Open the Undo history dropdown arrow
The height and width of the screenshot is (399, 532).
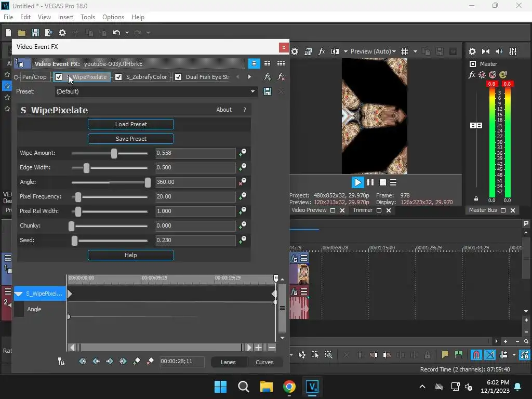(127, 33)
